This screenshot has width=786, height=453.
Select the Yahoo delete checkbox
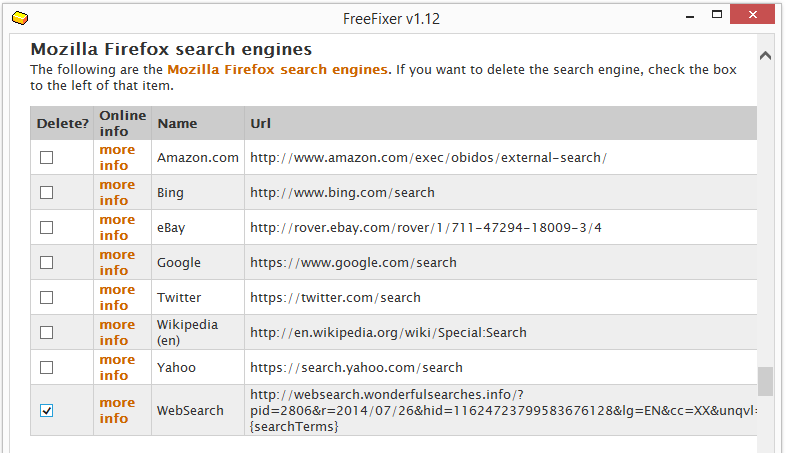[x=47, y=367]
